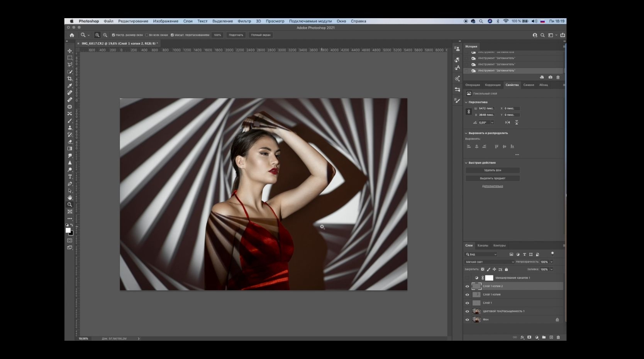Hide the 'Слой 1 копия' layer
The height and width of the screenshot is (359, 644).
[x=467, y=294]
